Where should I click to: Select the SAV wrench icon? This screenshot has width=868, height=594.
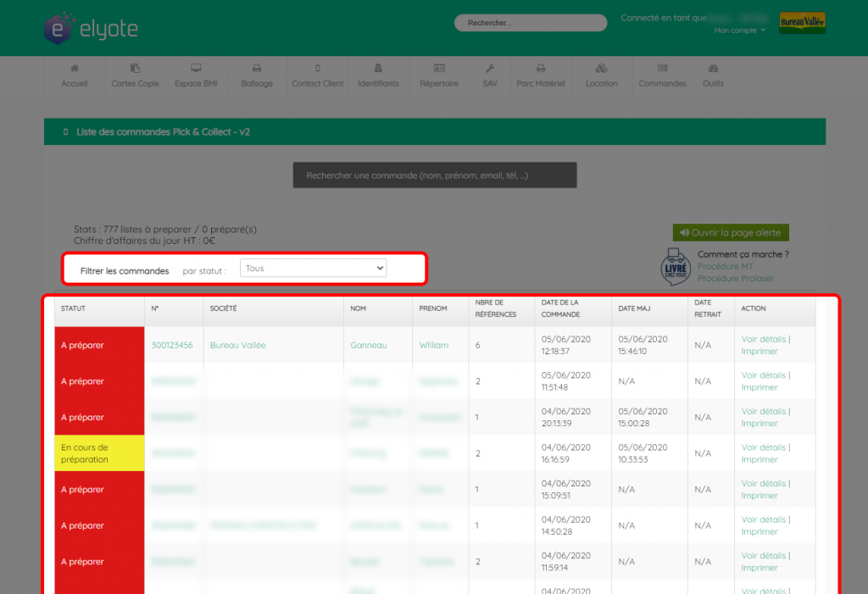(x=490, y=68)
